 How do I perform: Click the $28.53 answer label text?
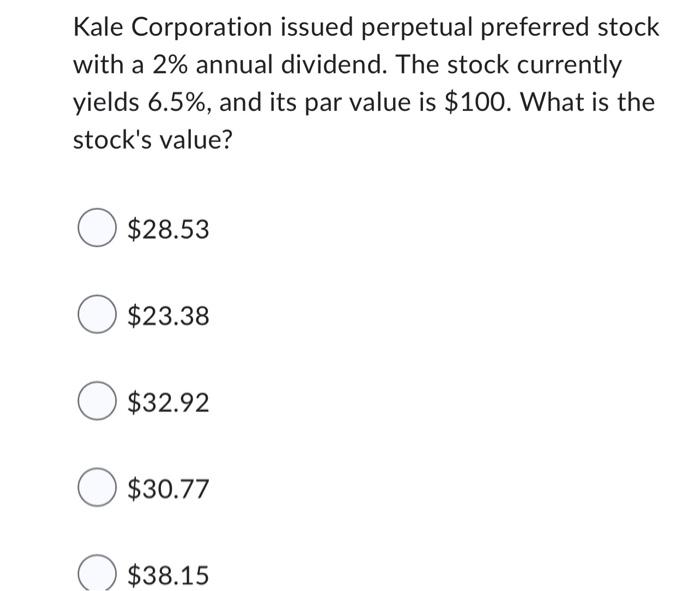click(x=169, y=230)
